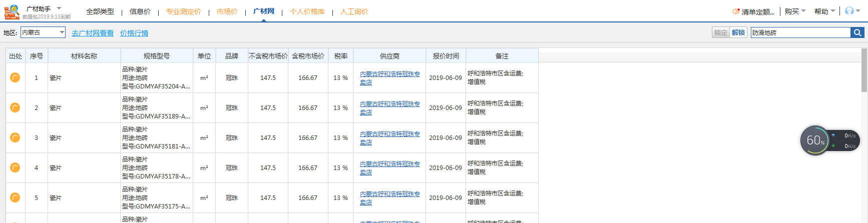Click the 规格型号 column header
868x223 pixels.
[x=157, y=55]
